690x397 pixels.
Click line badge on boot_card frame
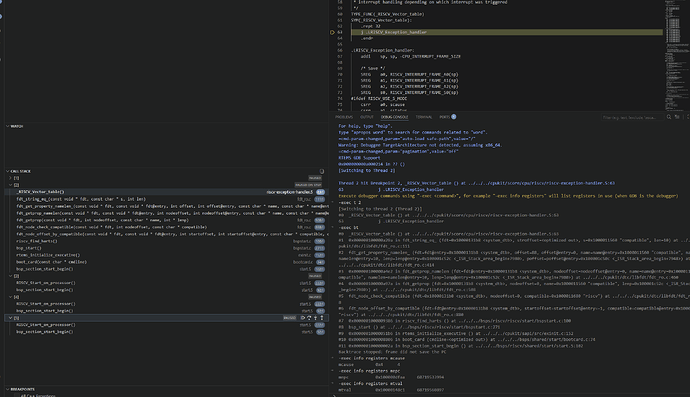[x=320, y=262]
